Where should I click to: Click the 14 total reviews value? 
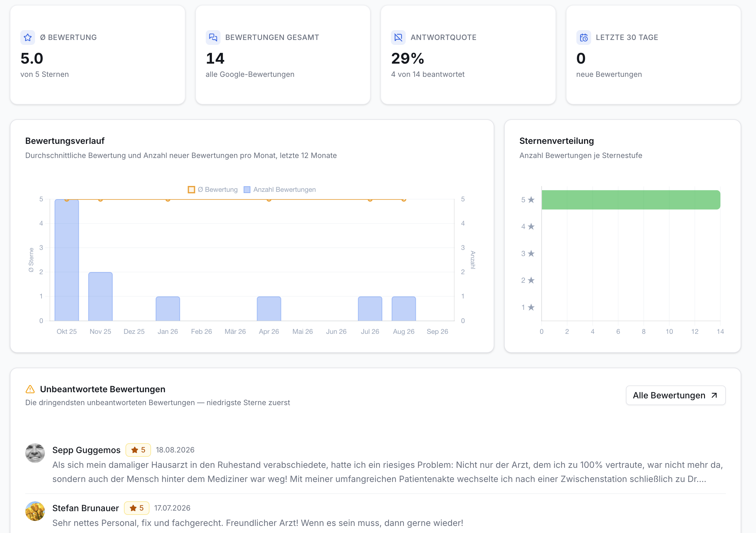coord(215,59)
